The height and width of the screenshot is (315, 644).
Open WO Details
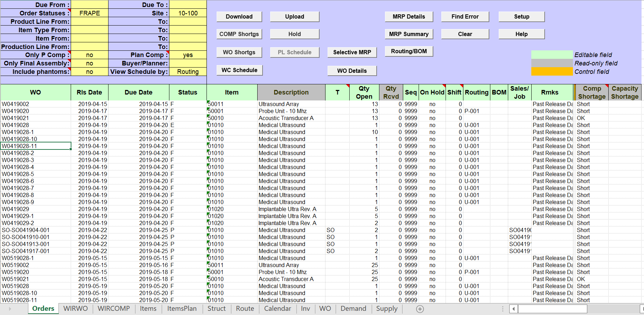(x=352, y=71)
